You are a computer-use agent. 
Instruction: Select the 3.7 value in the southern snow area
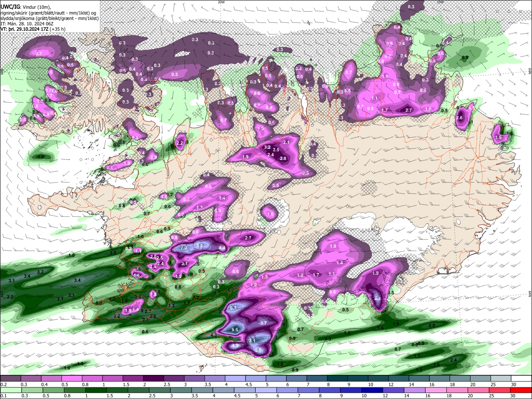263,323
